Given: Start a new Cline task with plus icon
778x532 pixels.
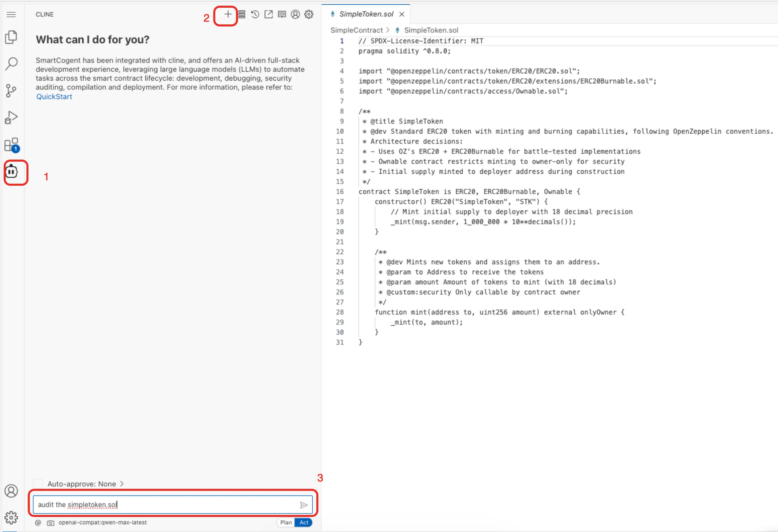Looking at the screenshot, I should pos(228,14).
